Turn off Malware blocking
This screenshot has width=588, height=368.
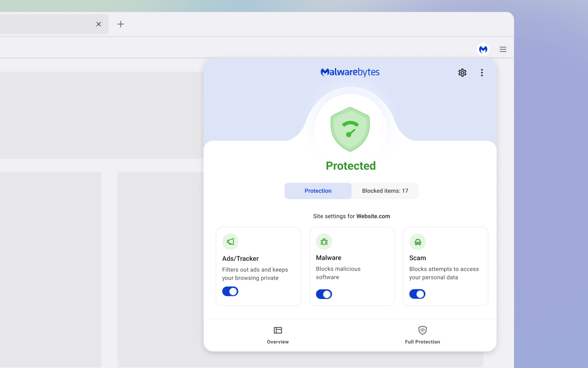(x=324, y=294)
